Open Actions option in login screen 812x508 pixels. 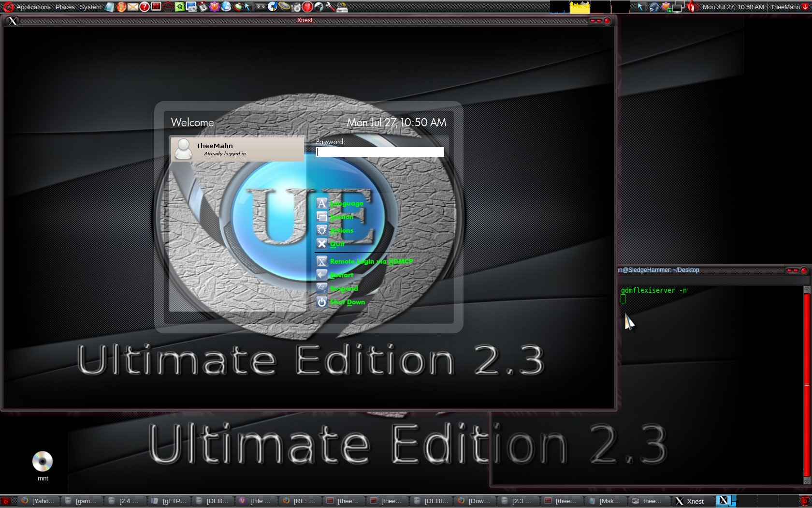342,231
